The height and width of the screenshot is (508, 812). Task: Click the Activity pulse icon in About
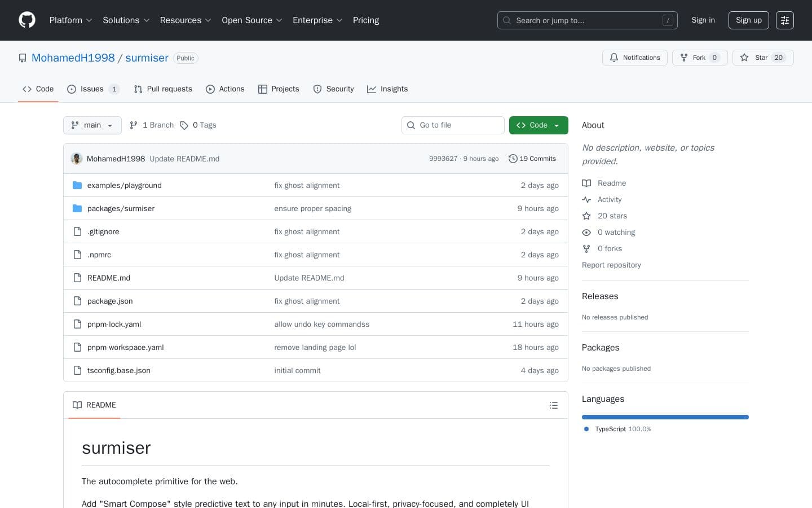586,199
